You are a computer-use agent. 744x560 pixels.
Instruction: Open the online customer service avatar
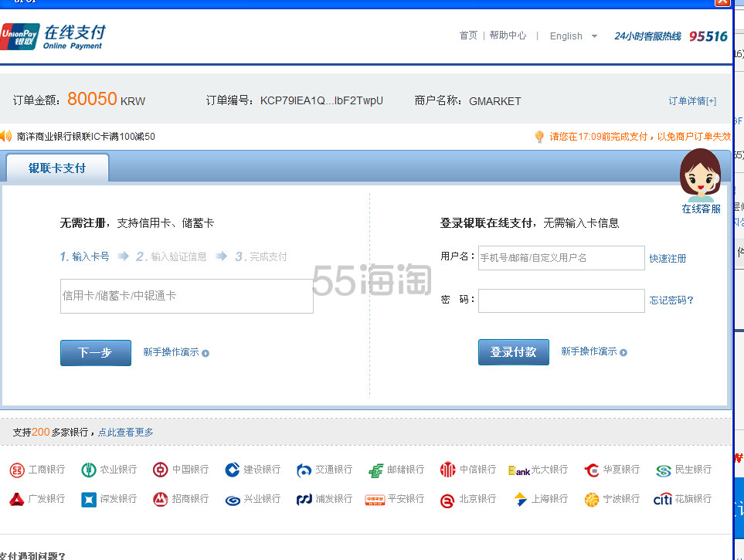pos(700,175)
